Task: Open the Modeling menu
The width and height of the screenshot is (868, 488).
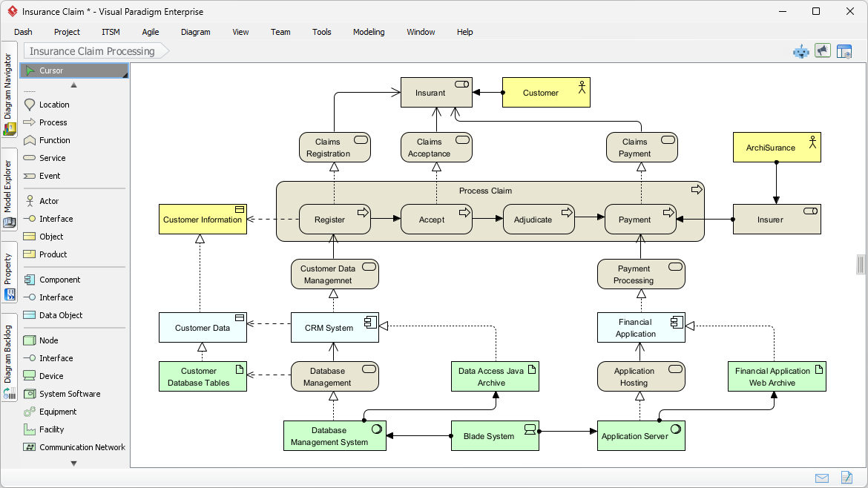Action: coord(368,32)
